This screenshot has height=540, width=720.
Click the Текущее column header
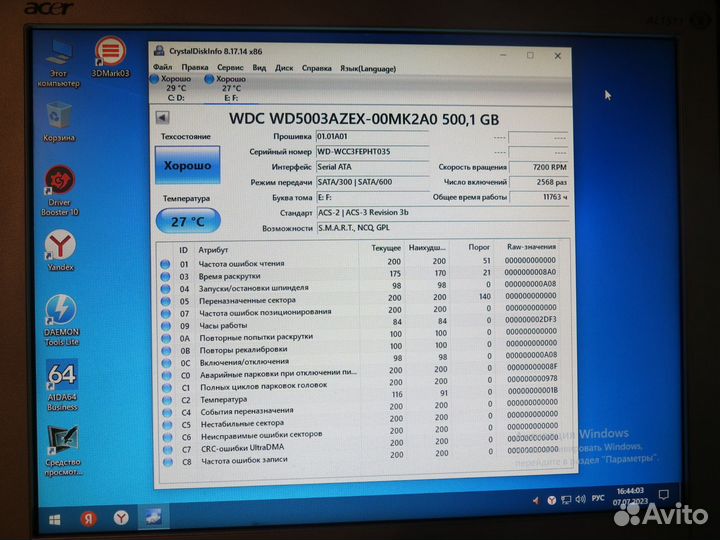point(386,248)
